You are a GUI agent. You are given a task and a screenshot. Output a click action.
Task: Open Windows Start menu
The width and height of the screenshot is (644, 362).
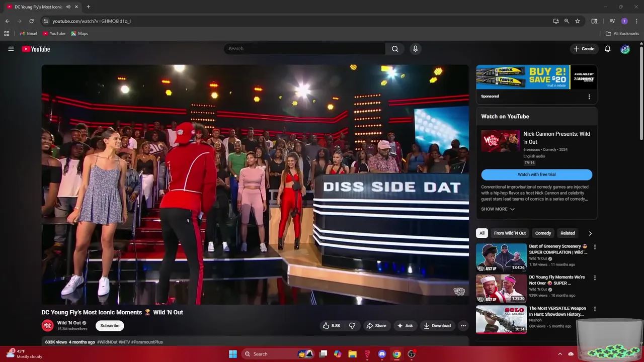233,354
